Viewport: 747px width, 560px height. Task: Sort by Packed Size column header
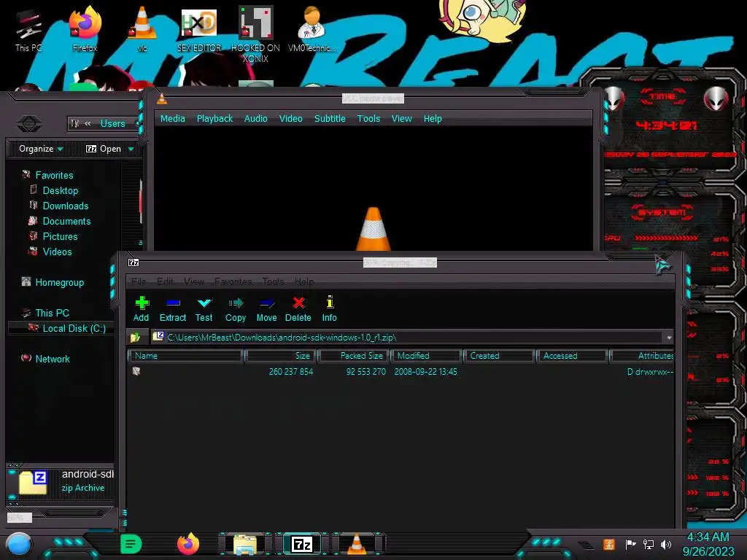354,356
